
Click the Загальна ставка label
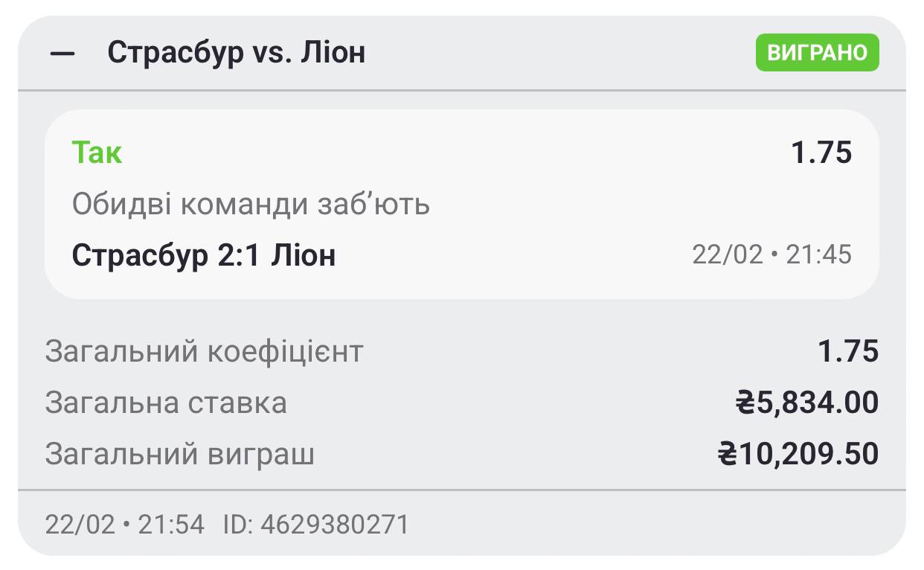coord(166,403)
